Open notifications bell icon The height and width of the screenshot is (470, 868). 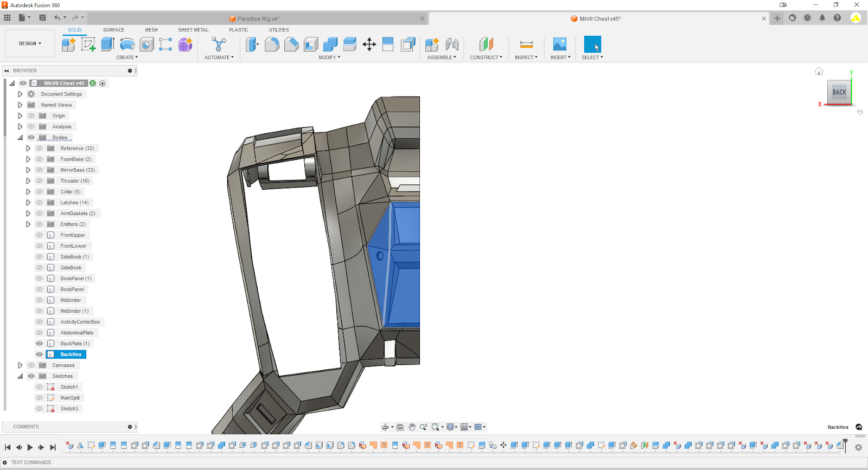tap(822, 18)
